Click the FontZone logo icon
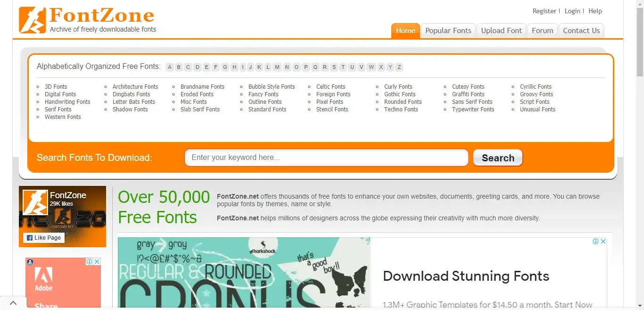 click(x=33, y=20)
